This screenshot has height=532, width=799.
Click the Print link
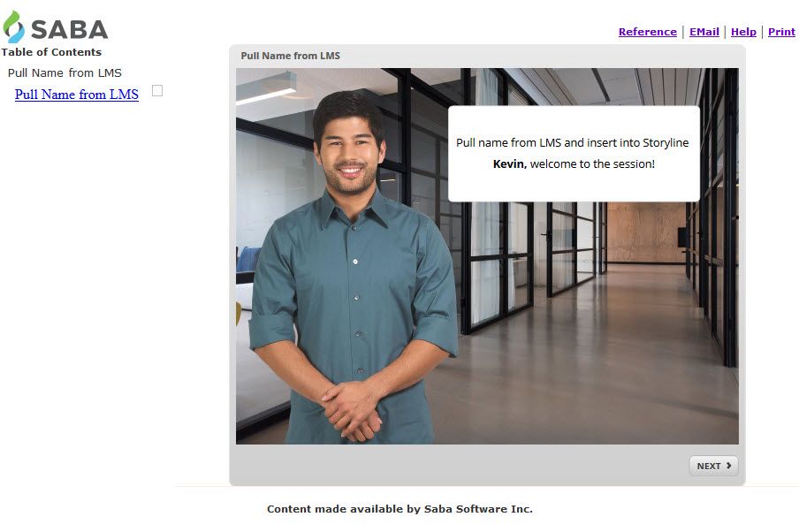[781, 32]
